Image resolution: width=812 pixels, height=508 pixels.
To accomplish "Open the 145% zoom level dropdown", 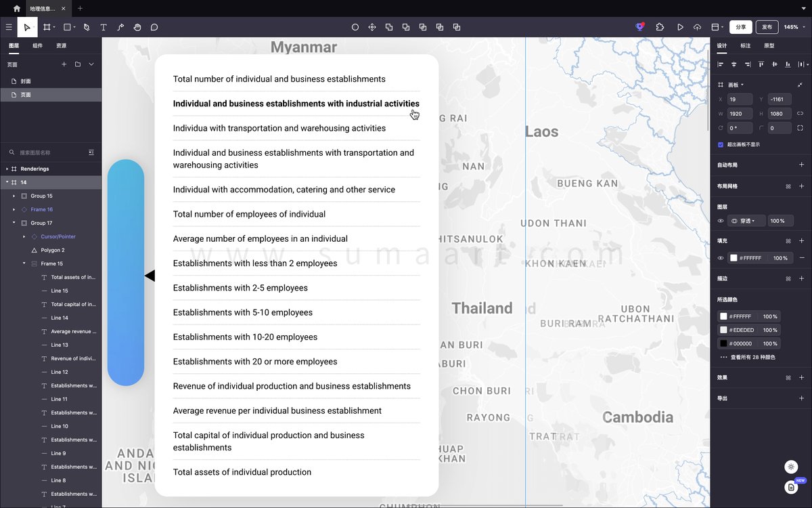I will pyautogui.click(x=793, y=27).
